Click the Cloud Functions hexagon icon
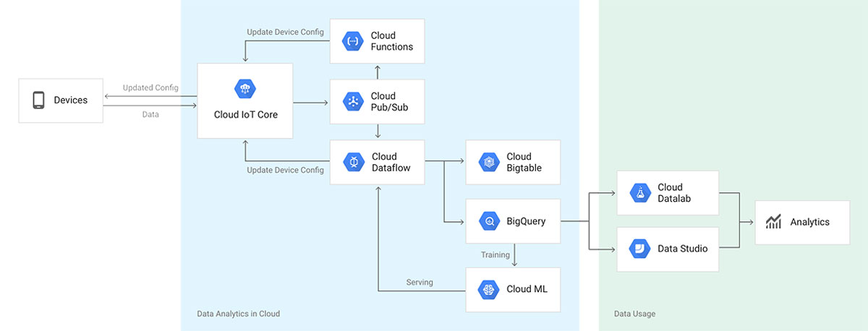Viewport: 868px width, 331px height. (354, 41)
